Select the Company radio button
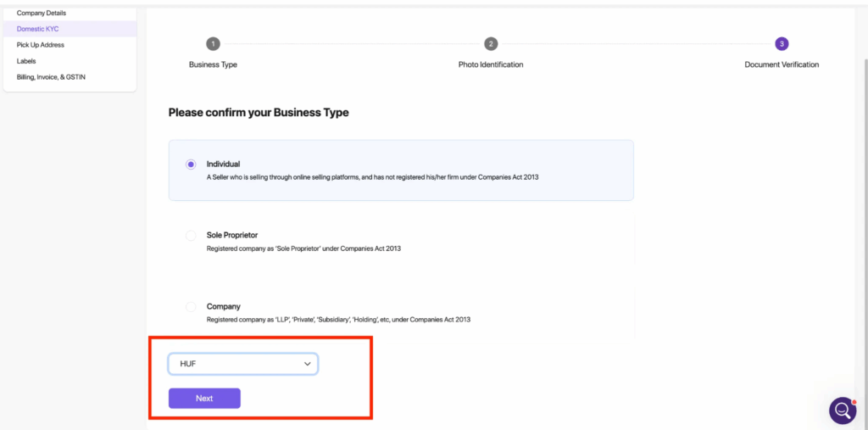 point(191,307)
